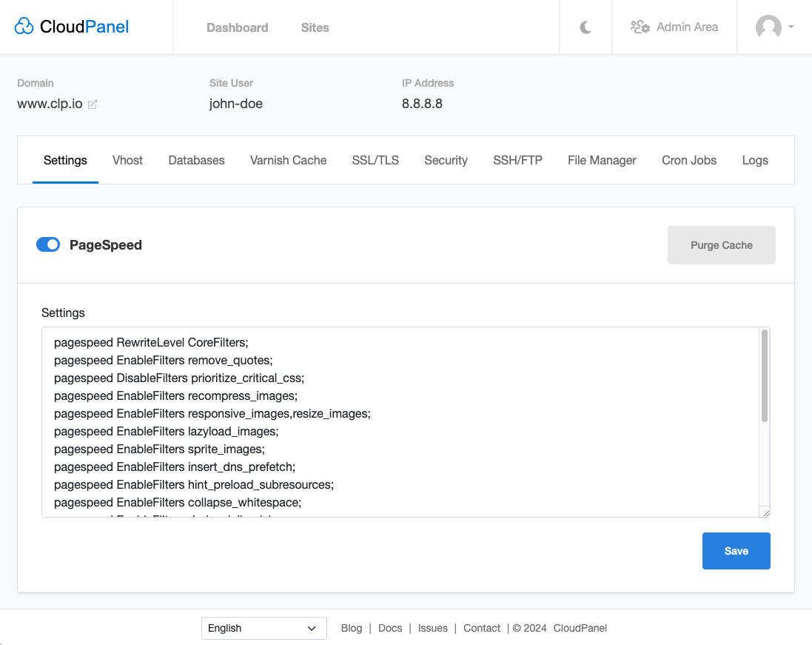The height and width of the screenshot is (645, 812).
Task: Open the File Manager tab
Action: pyautogui.click(x=602, y=160)
